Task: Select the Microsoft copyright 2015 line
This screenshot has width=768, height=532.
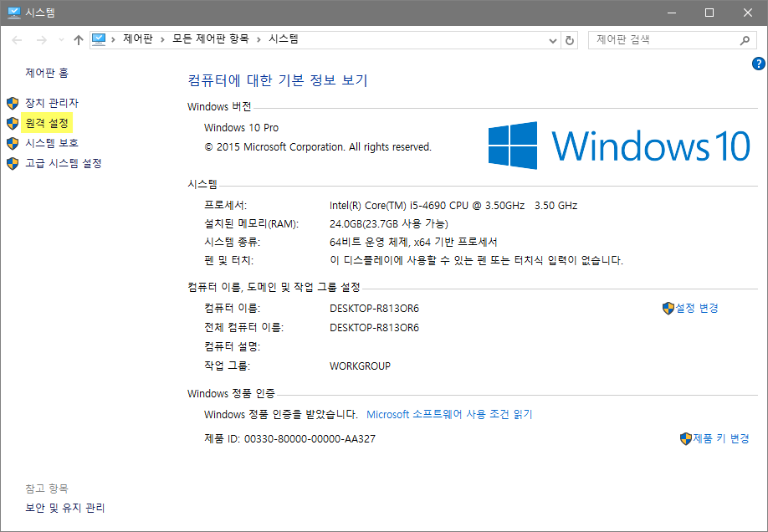Action: (x=318, y=147)
